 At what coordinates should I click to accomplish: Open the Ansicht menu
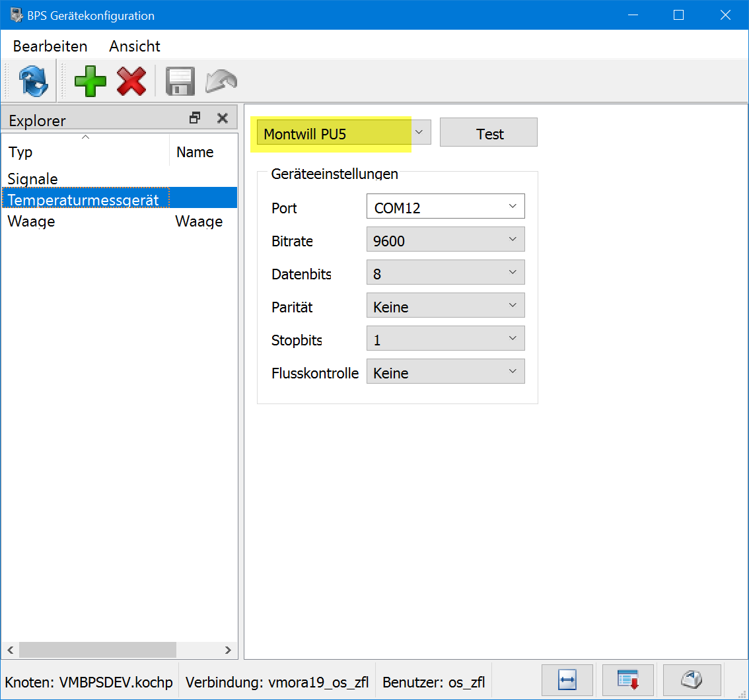(x=135, y=46)
